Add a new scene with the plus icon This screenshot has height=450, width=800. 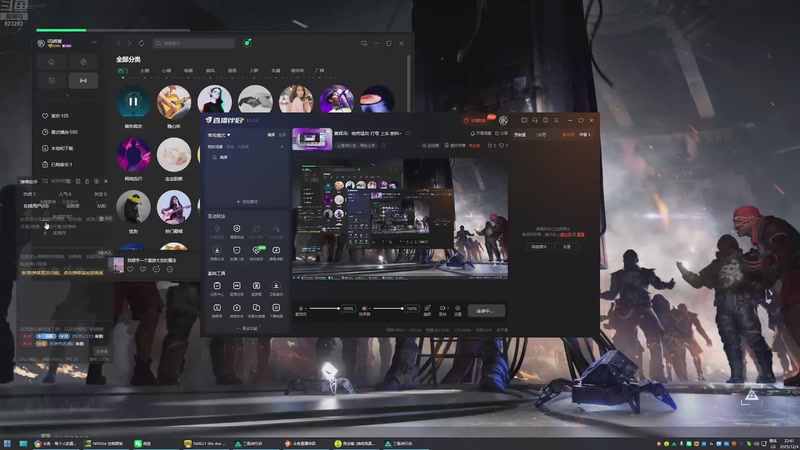pyautogui.click(x=282, y=147)
